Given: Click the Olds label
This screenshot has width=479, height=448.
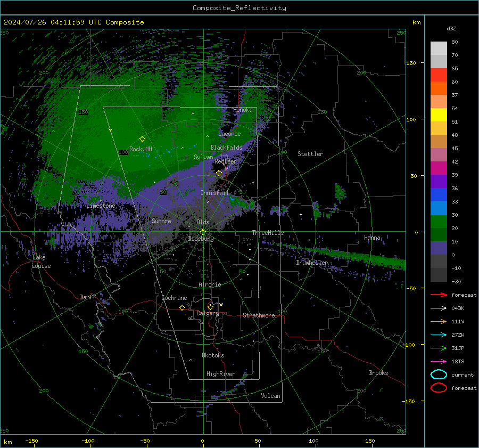Looking at the screenshot, I should tap(203, 222).
